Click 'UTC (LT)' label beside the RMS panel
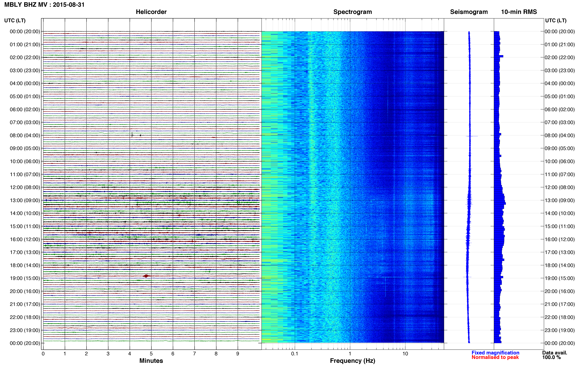The height and width of the screenshot is (368, 588). coord(556,20)
